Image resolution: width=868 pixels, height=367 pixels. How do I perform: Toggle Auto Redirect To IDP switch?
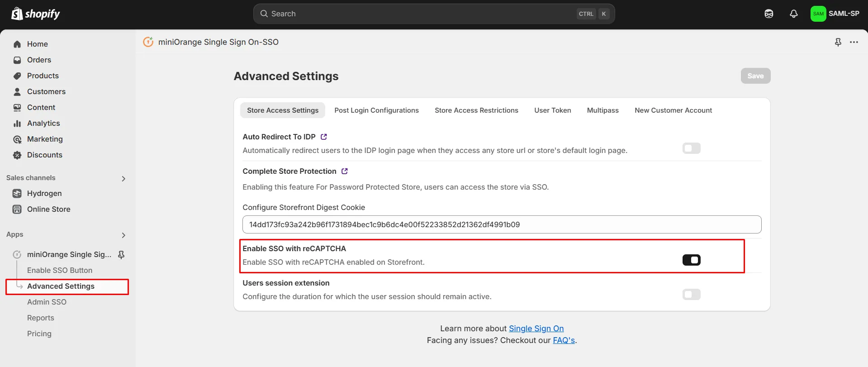point(692,148)
